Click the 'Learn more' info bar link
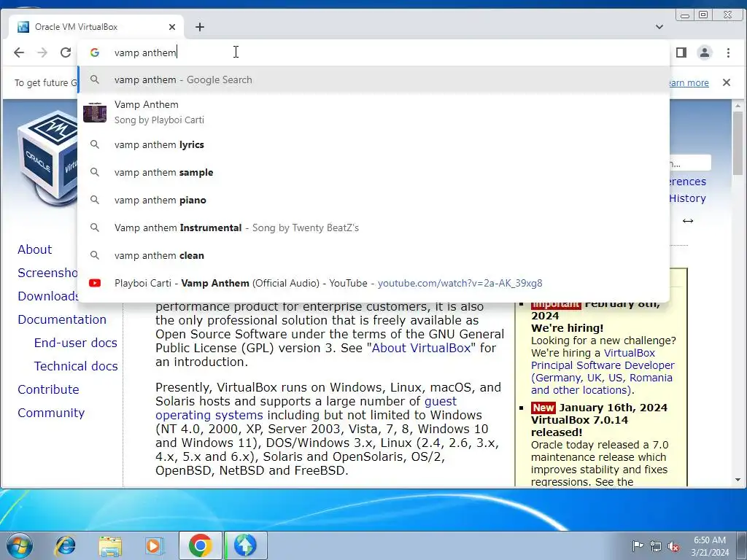Viewport: 747px width, 560px height. pyautogui.click(x=689, y=83)
